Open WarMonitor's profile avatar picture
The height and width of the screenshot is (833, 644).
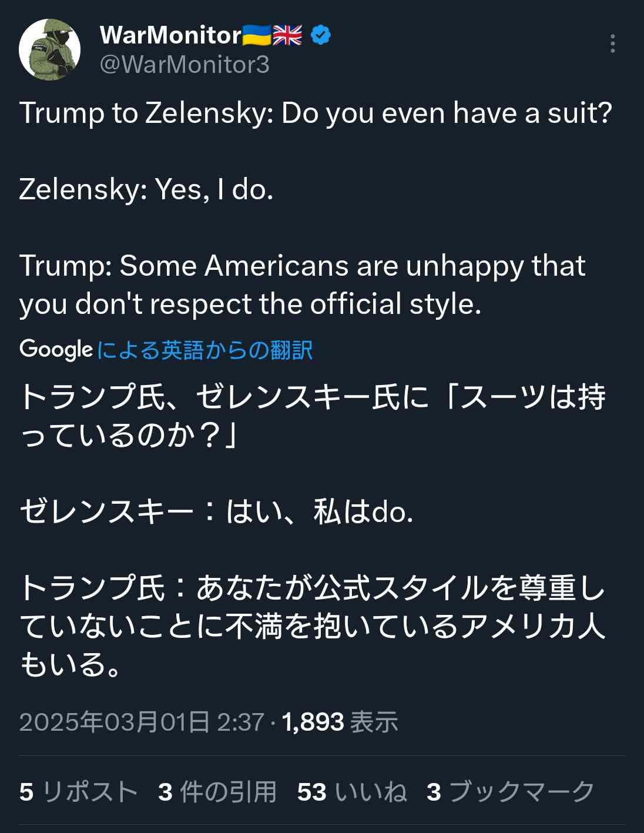pyautogui.click(x=49, y=49)
